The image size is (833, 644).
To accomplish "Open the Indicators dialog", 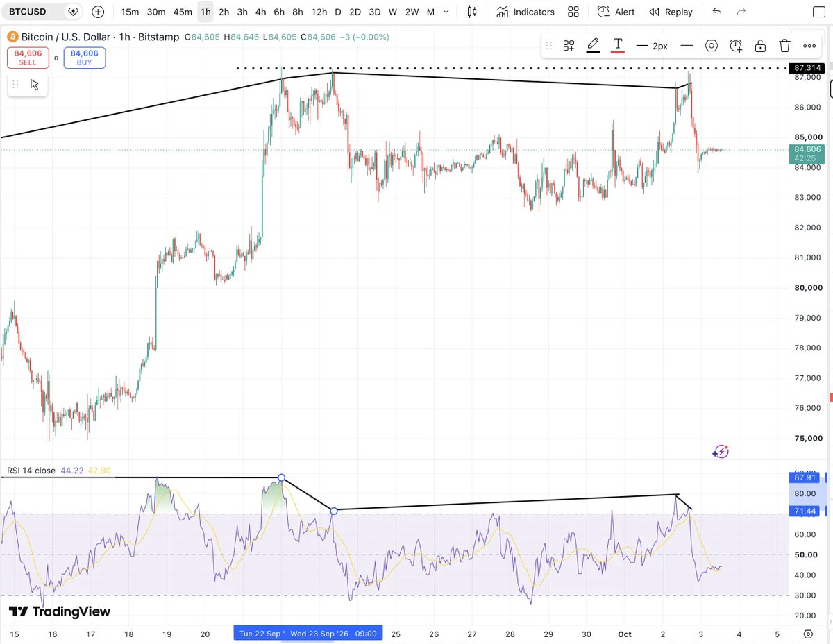I will pyautogui.click(x=525, y=12).
